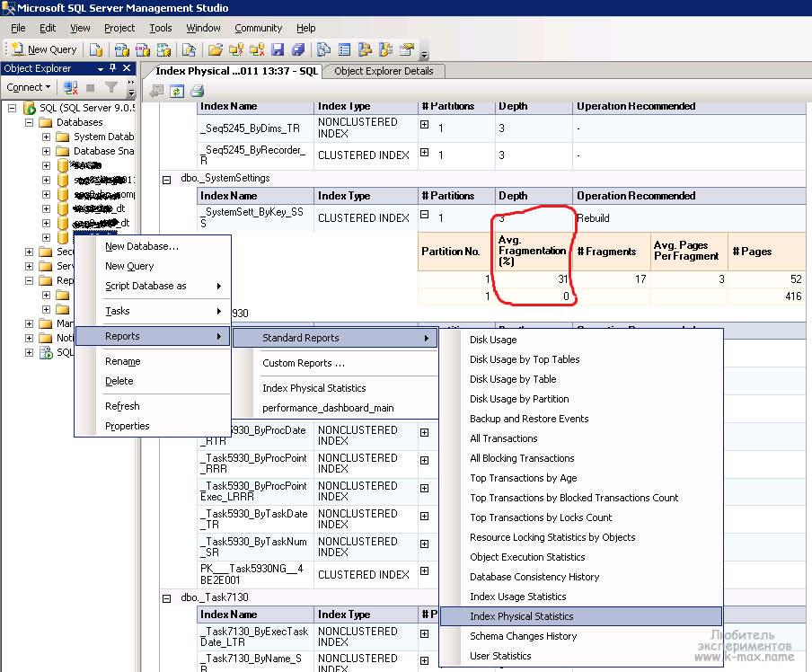Open the Community menu
Image resolution: width=812 pixels, height=672 pixels.
click(258, 28)
